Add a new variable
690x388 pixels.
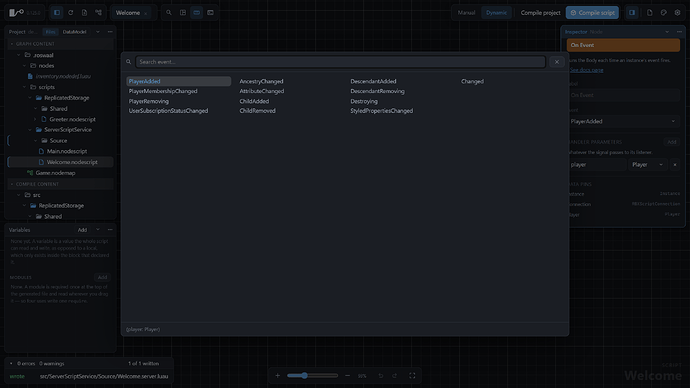click(x=82, y=230)
